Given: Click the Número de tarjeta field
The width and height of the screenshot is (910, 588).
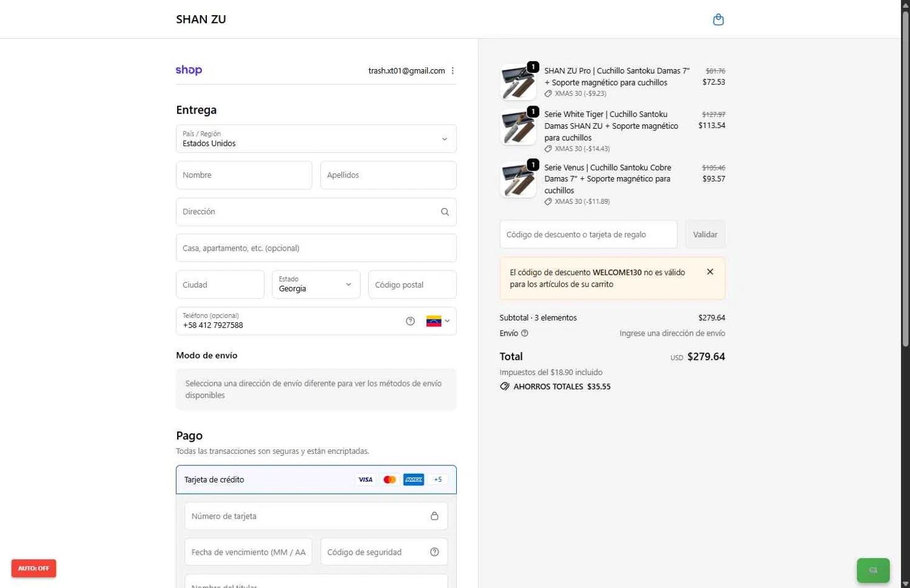Looking at the screenshot, I should tap(316, 516).
